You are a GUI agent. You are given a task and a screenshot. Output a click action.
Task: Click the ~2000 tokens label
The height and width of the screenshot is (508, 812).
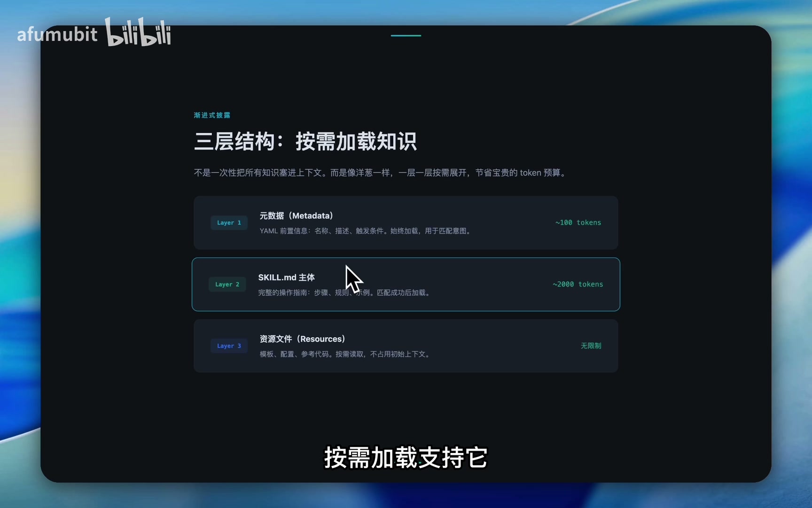click(578, 284)
